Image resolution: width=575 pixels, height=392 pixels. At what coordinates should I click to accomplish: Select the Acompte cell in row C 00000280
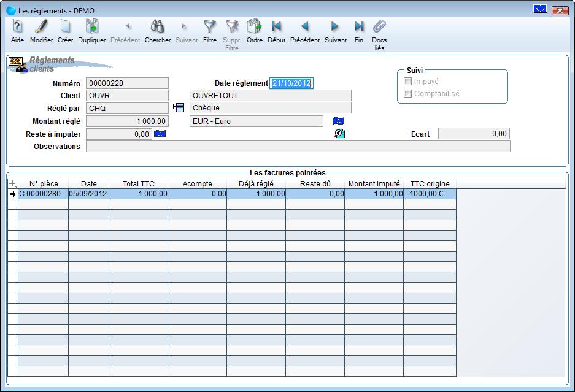197,194
